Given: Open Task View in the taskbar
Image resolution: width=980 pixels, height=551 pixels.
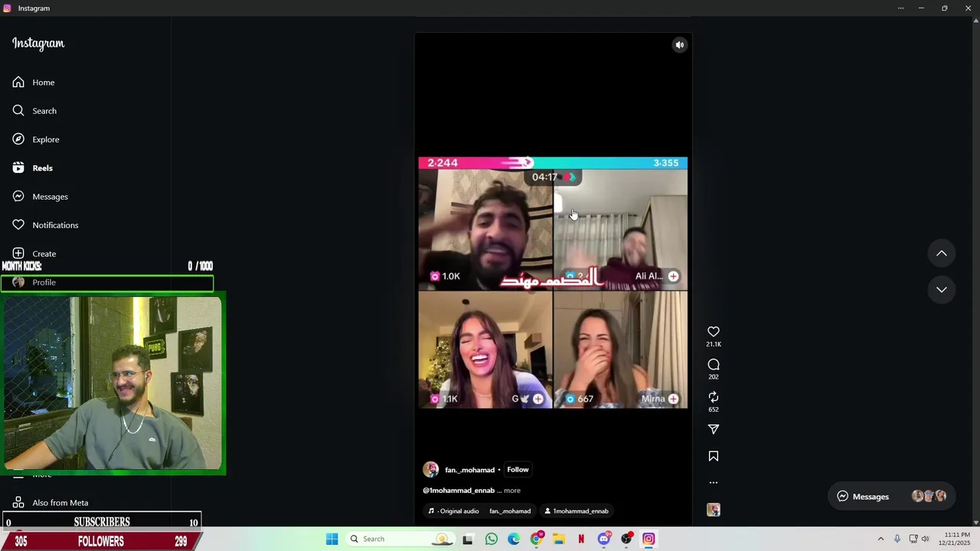Looking at the screenshot, I should click(x=468, y=539).
